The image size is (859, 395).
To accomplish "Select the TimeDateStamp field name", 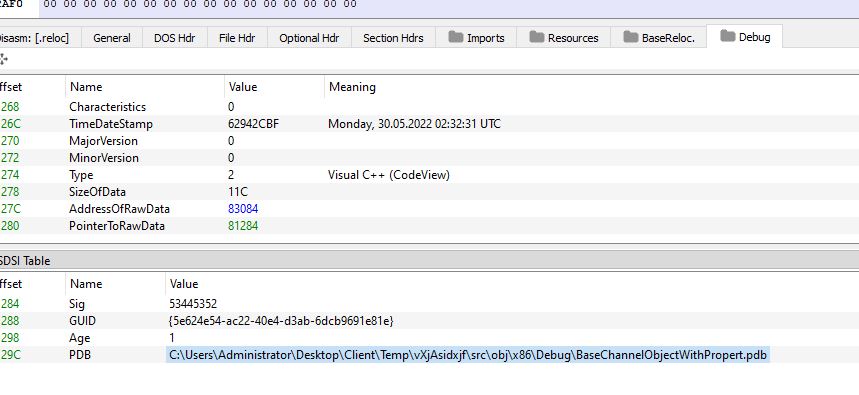I will [x=111, y=124].
